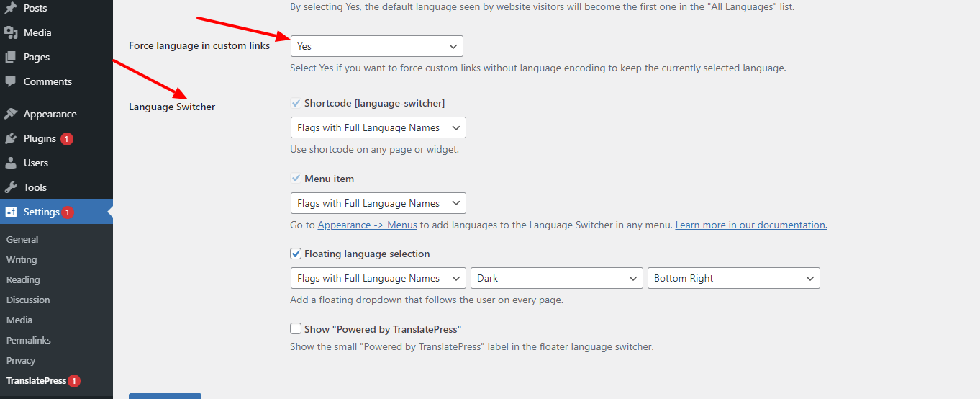Viewport: 980px width, 399px height.
Task: Click the Language Switcher section label
Action: click(172, 107)
